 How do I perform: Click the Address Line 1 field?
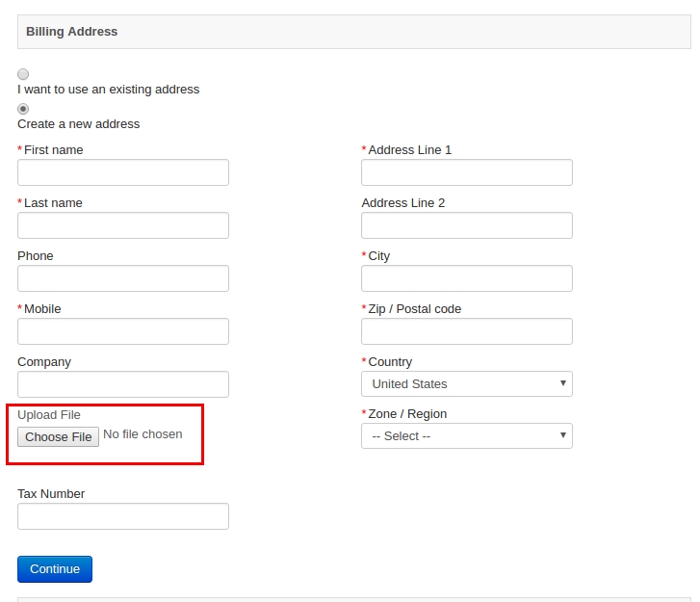(x=467, y=172)
